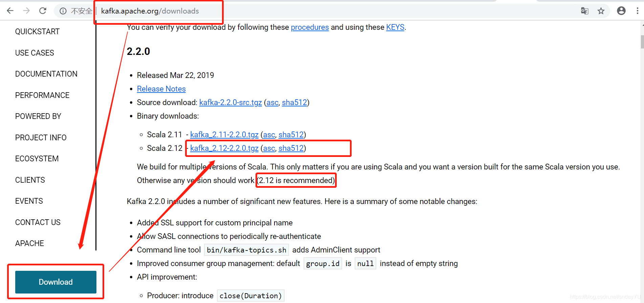Download kafka_2.12-2.2.0.tgz binary
Viewport: 644px width, 303px height.
pos(224,148)
